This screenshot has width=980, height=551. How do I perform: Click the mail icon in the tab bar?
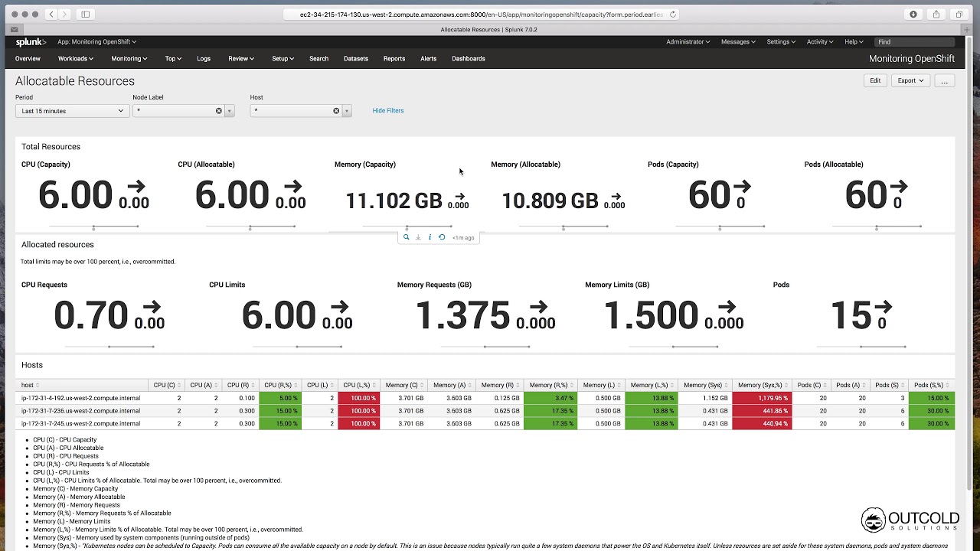coord(14,29)
